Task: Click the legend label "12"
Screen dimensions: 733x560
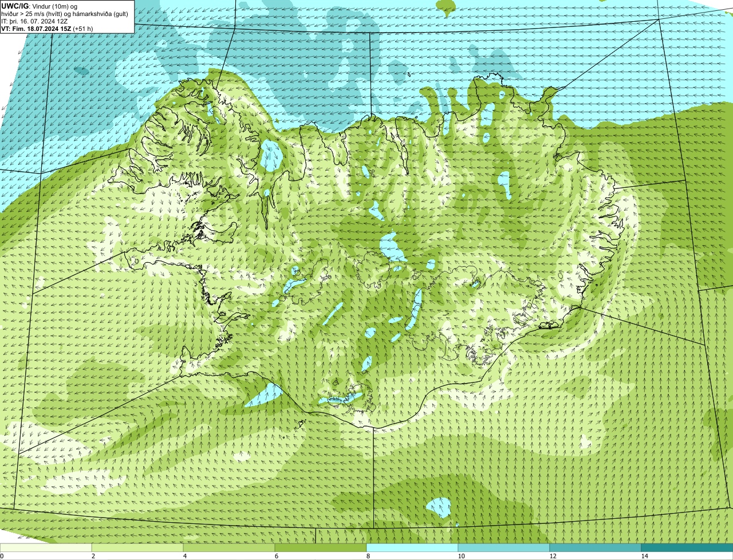Action: coord(553,556)
